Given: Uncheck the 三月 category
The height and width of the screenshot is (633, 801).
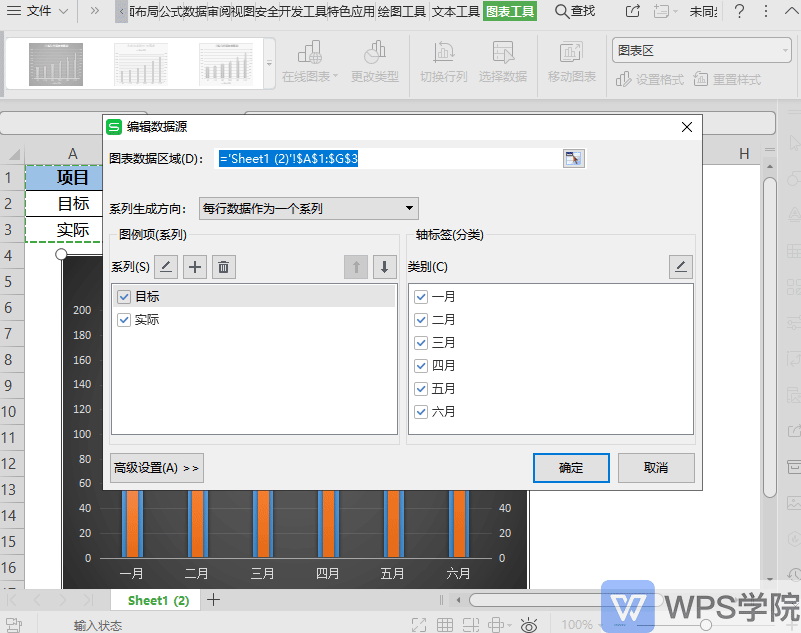Looking at the screenshot, I should (421, 342).
